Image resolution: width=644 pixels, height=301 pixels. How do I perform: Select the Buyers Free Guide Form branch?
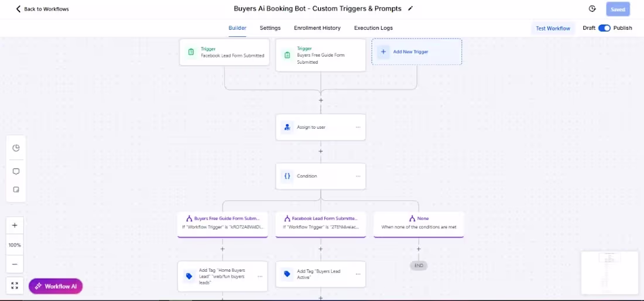[x=222, y=224]
